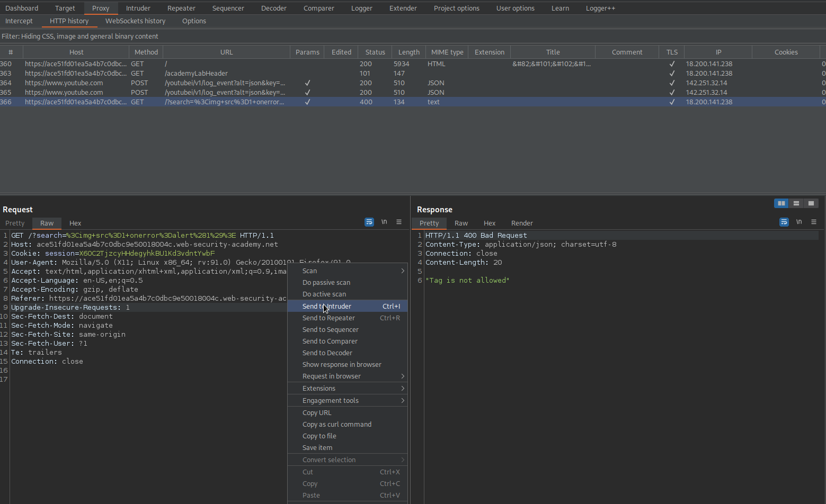Select Copy URL in context menu
This screenshot has width=826, height=504.
pyautogui.click(x=348, y=412)
